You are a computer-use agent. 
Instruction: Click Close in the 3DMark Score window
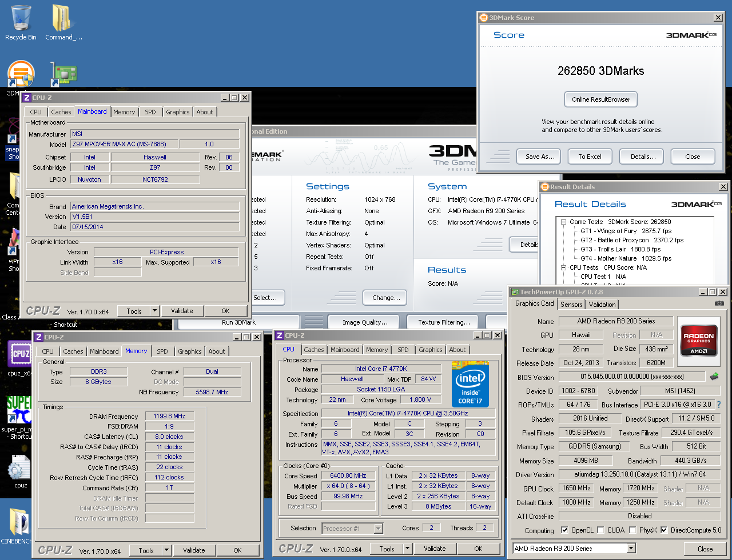click(693, 157)
